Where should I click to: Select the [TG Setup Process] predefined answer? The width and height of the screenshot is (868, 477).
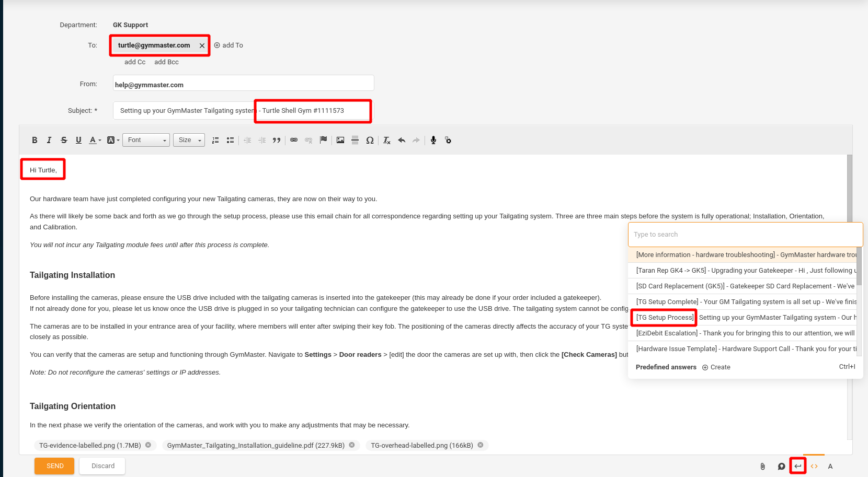click(x=665, y=318)
